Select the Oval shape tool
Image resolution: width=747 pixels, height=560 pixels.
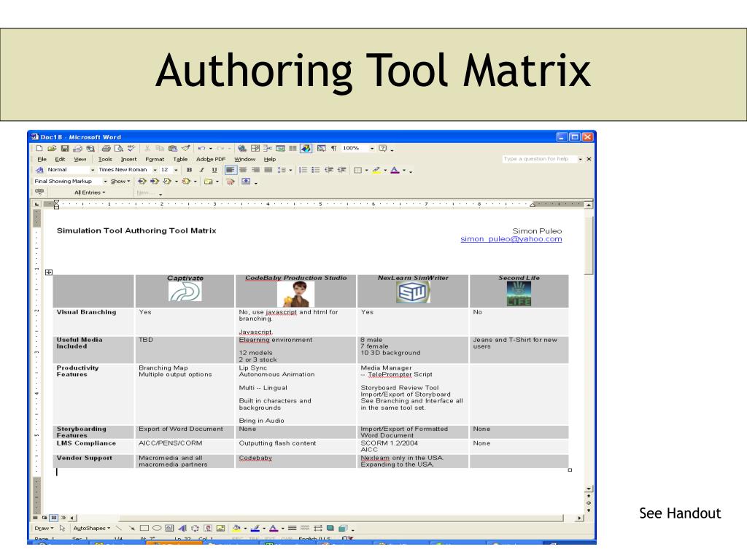coord(157,528)
